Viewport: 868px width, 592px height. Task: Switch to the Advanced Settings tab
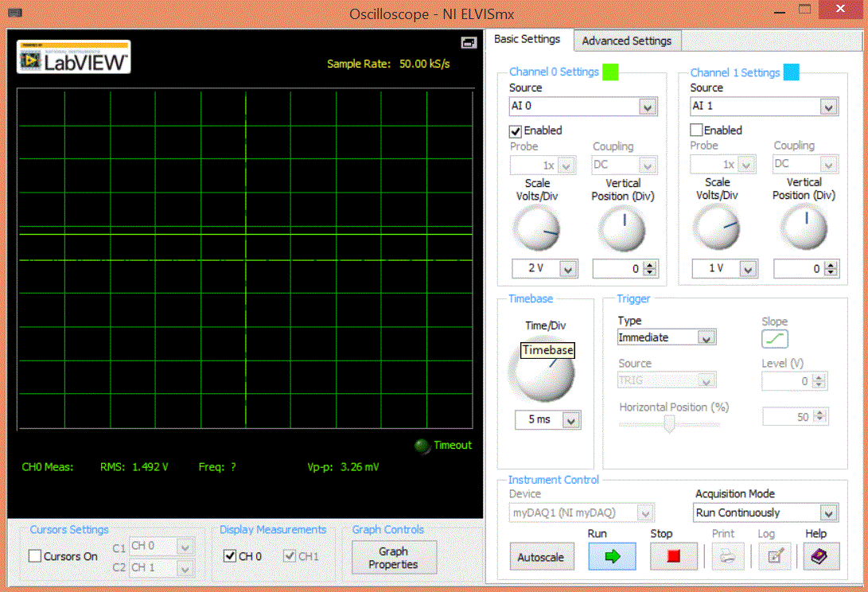[x=626, y=41]
